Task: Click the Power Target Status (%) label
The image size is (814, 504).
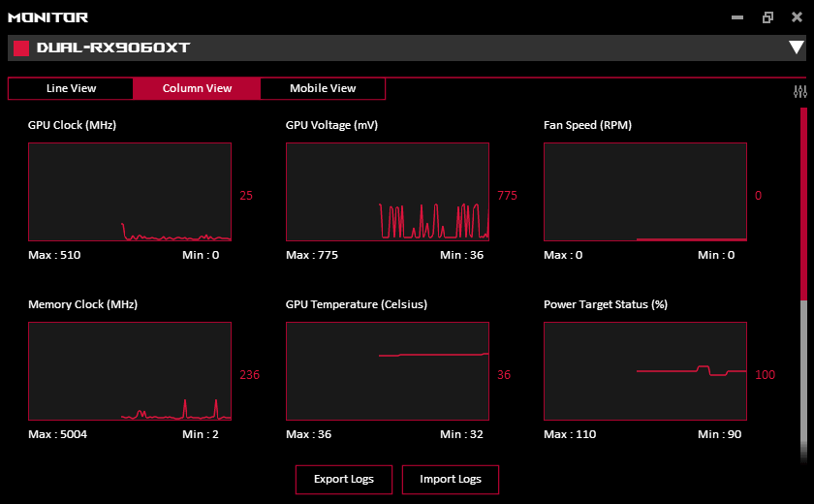Action: click(x=606, y=304)
